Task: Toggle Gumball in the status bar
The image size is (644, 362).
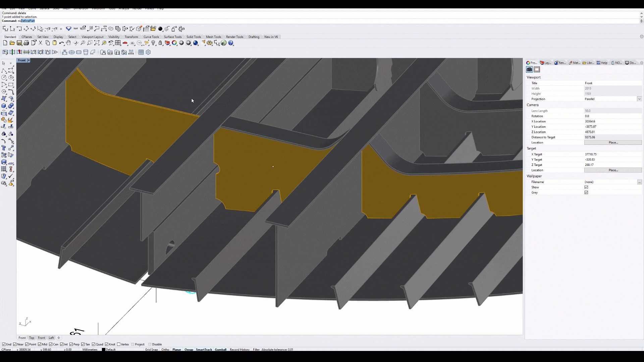Action: click(x=220, y=350)
